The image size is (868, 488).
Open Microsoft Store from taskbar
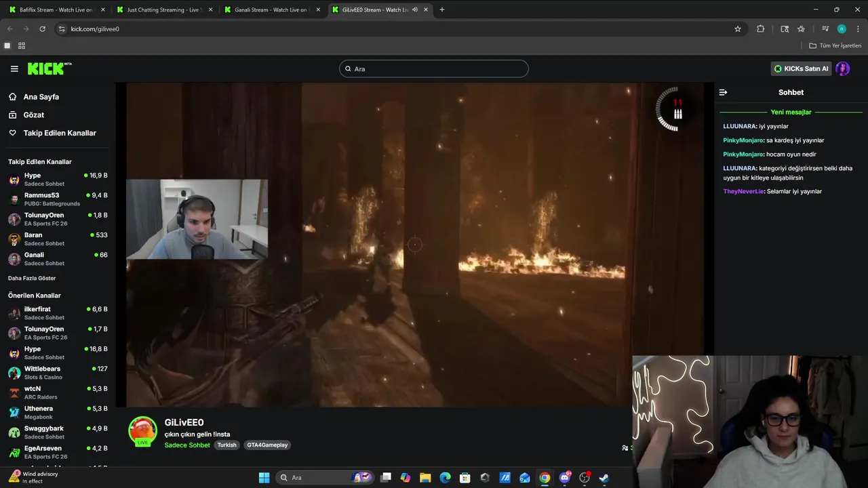pos(465,478)
